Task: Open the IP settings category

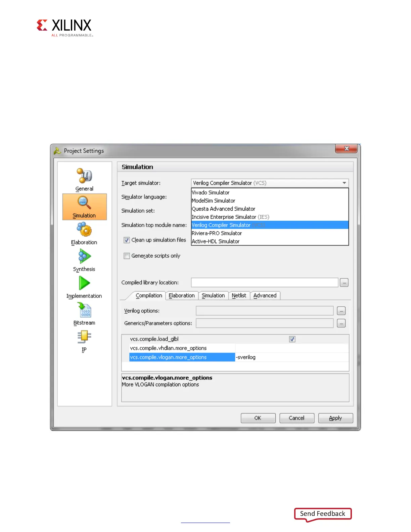Action: [x=84, y=341]
